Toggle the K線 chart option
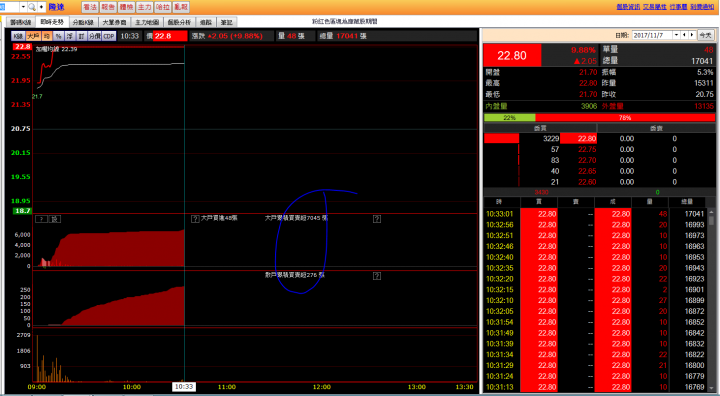The image size is (720, 396). click(x=18, y=36)
